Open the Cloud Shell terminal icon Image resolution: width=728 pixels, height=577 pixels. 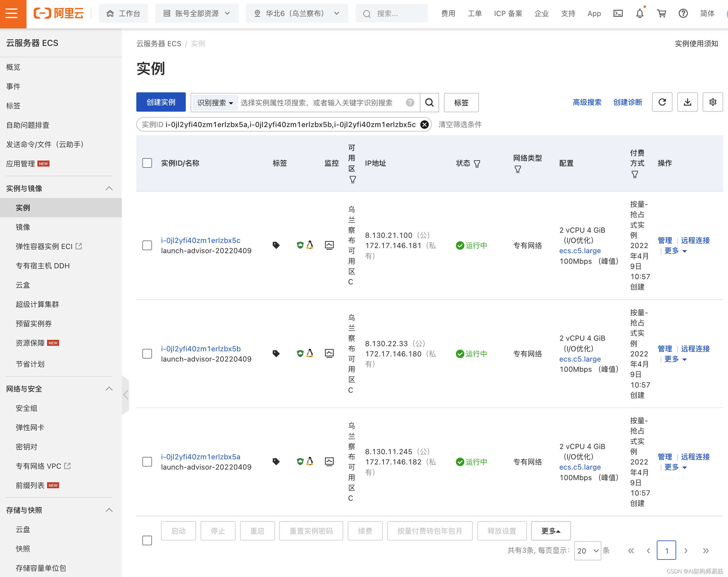[x=618, y=14]
